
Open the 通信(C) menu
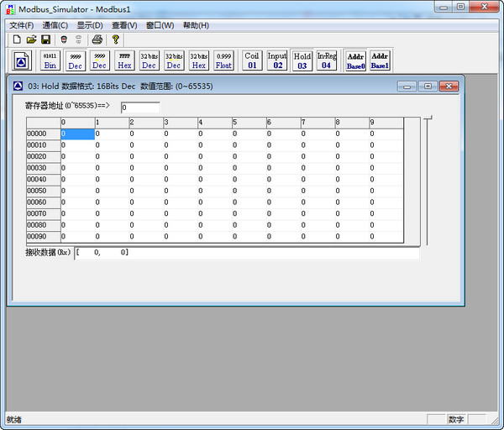point(55,25)
